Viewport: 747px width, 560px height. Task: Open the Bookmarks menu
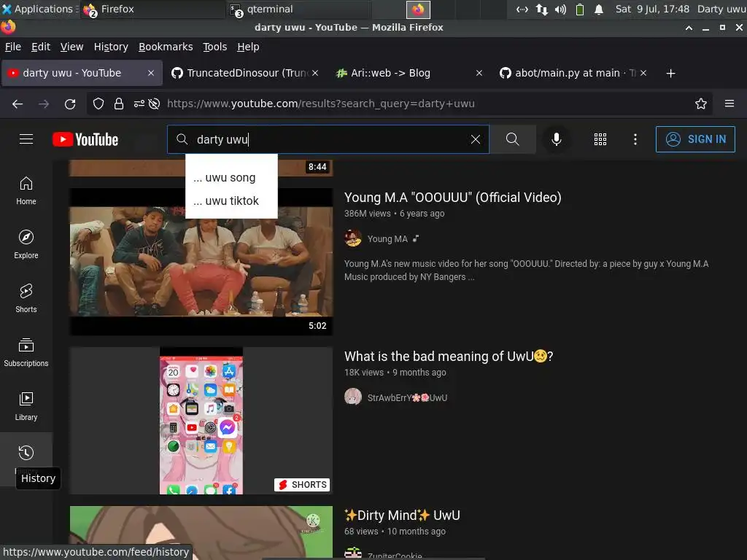click(x=166, y=47)
